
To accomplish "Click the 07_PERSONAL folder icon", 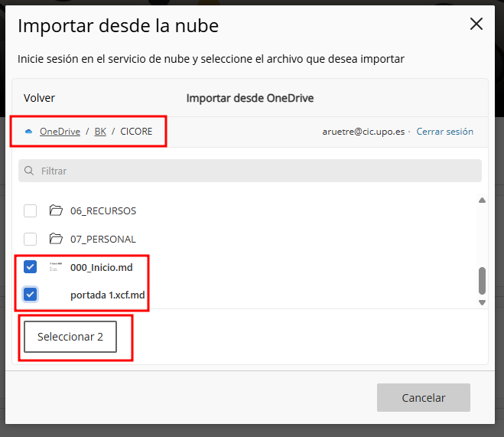I will (55, 239).
